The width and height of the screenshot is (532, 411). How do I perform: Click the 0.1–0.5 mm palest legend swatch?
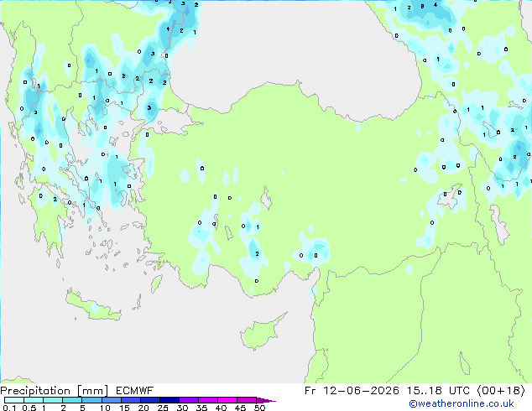pyautogui.click(x=14, y=400)
